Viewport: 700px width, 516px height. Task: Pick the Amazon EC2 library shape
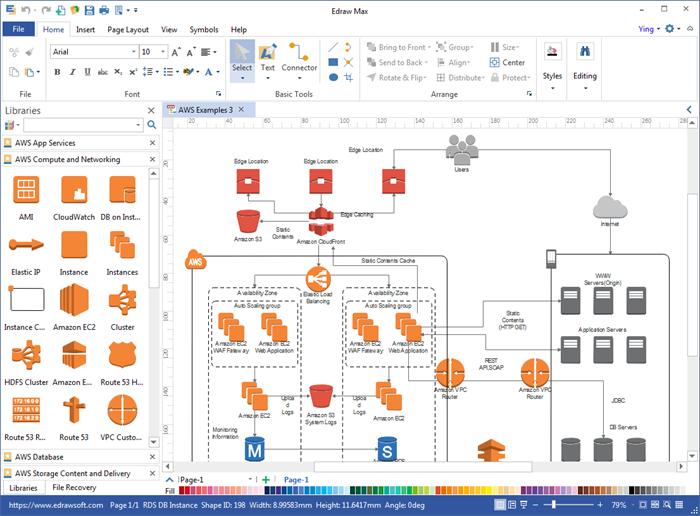coord(74,300)
